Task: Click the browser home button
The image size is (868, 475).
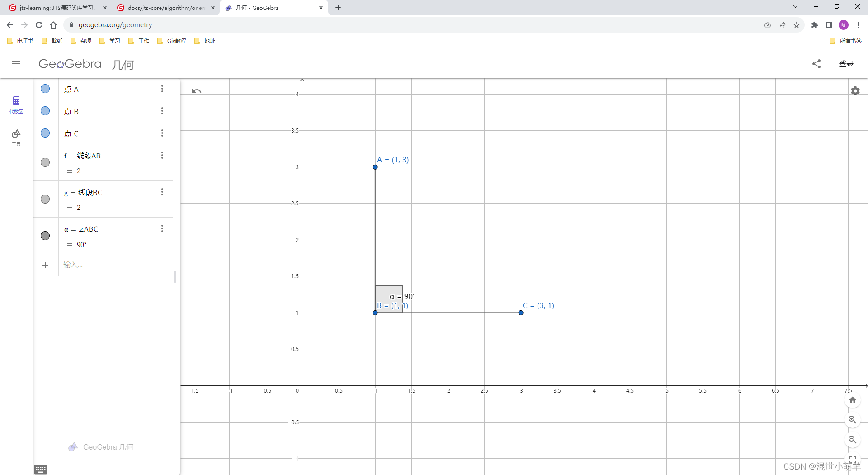Action: pos(53,25)
